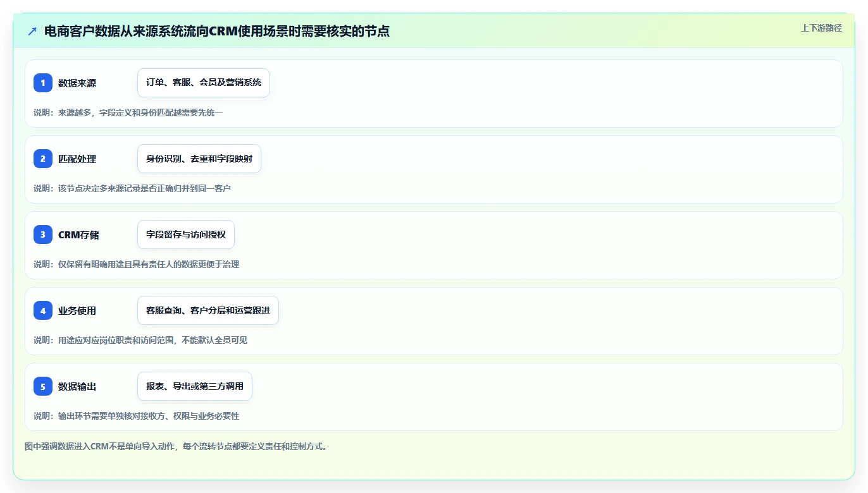868x493 pixels.
Task: Click the note 来源越多，字段定义和身份匹配越需要先统一
Action: (128, 113)
